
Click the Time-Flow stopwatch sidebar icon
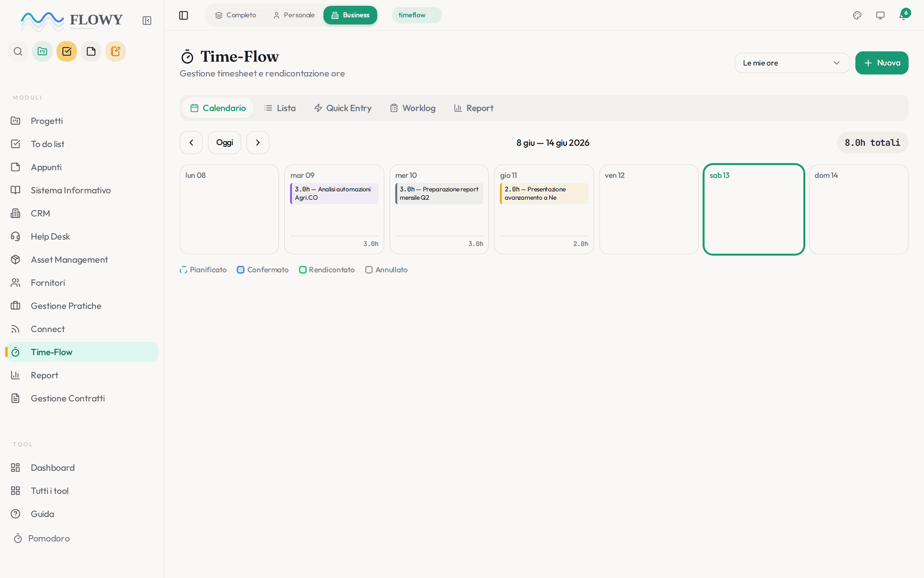(15, 352)
